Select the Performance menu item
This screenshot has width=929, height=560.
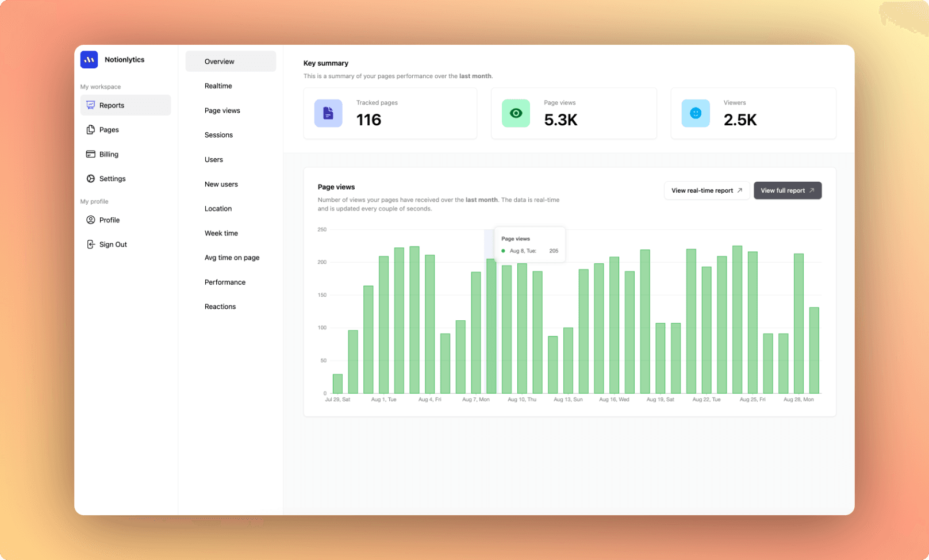coord(225,282)
